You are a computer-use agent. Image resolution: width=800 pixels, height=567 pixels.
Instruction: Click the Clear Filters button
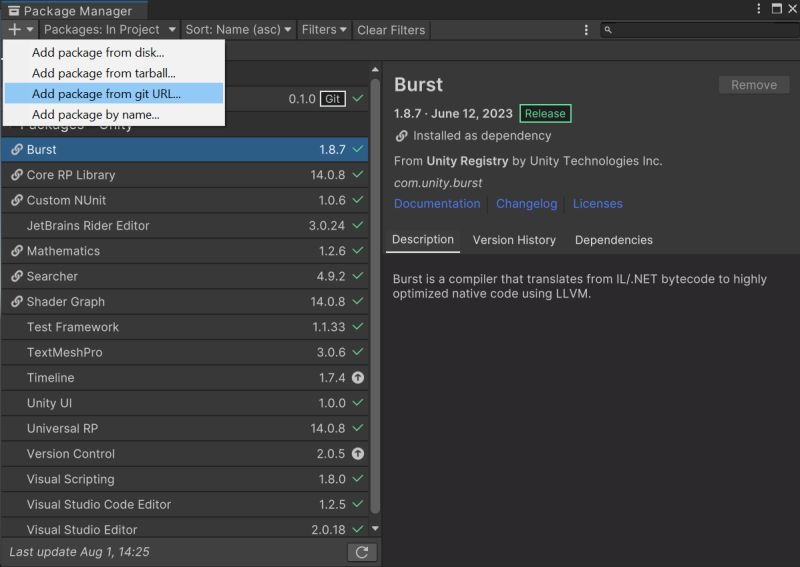point(391,30)
